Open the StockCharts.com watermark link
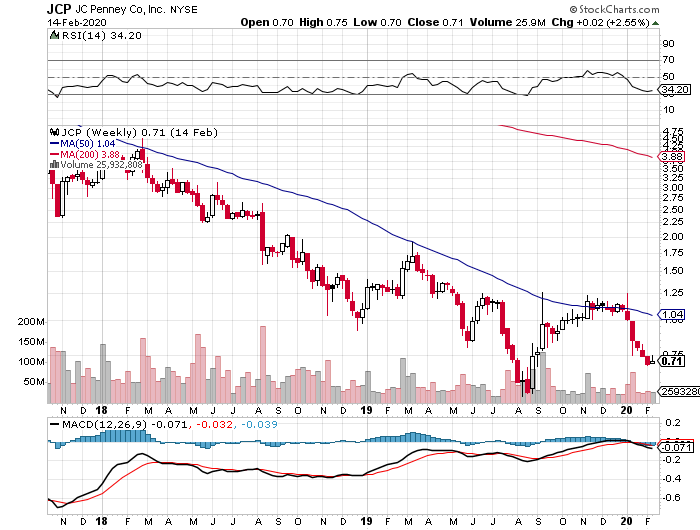Screen dimensions: 700x530 pyautogui.click(x=614, y=9)
